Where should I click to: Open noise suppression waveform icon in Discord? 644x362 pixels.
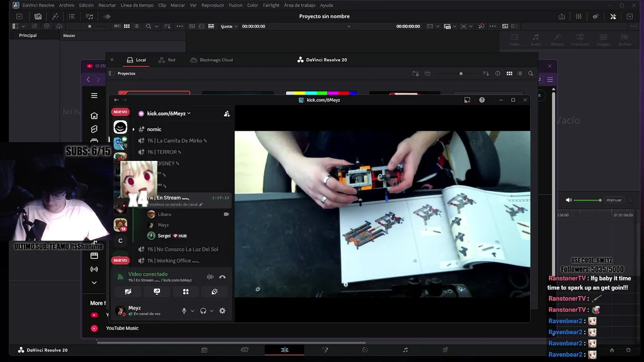click(210, 277)
